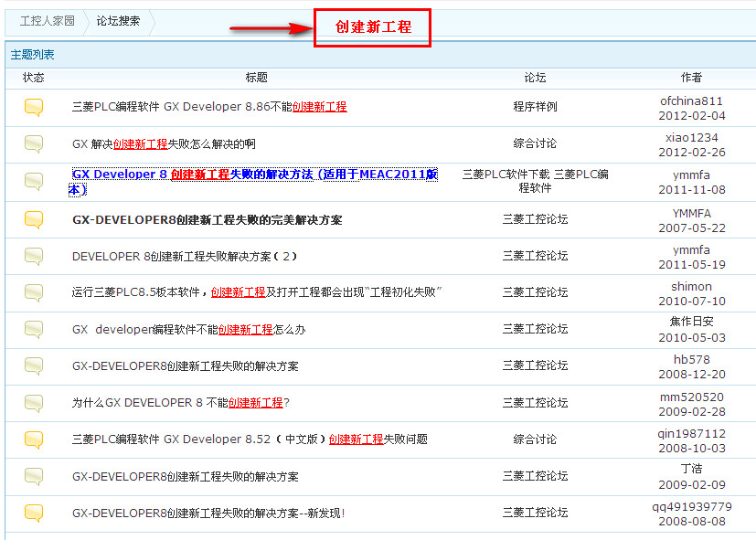756x540 pixels.
Task: Open author profile 丁浩
Action: click(691, 469)
